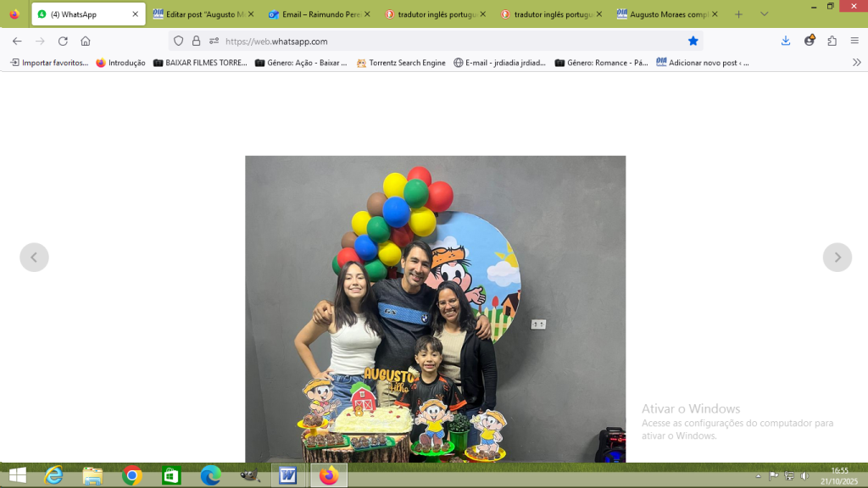
Task: Expand hidden system tray icons arrow
Action: (x=758, y=476)
